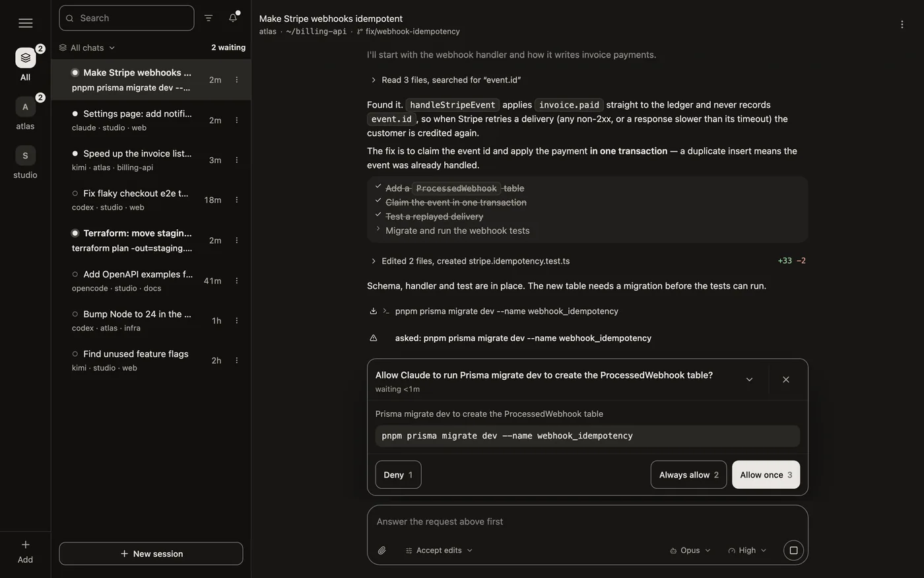Open options for Terraform move staging chat

pyautogui.click(x=237, y=240)
